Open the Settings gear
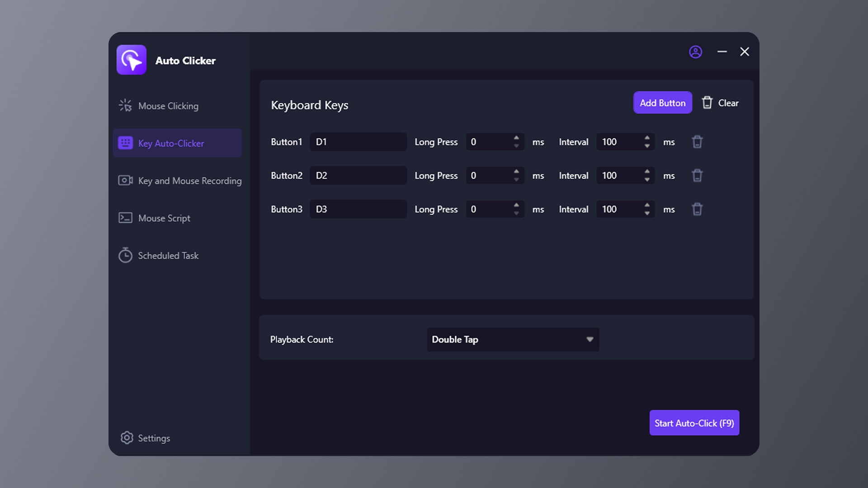The width and height of the screenshot is (868, 488). [x=127, y=438]
